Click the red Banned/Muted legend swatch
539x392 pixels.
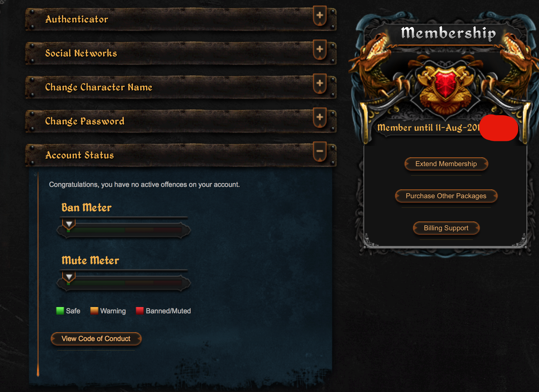140,311
